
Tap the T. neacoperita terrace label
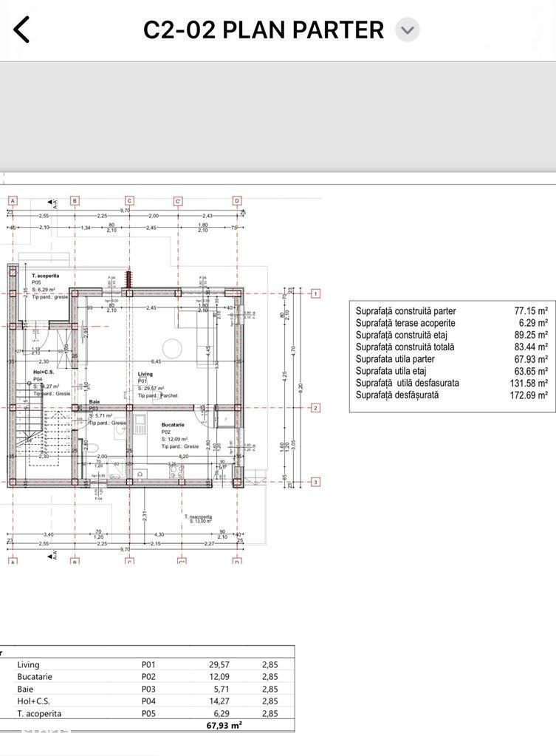tap(197, 519)
